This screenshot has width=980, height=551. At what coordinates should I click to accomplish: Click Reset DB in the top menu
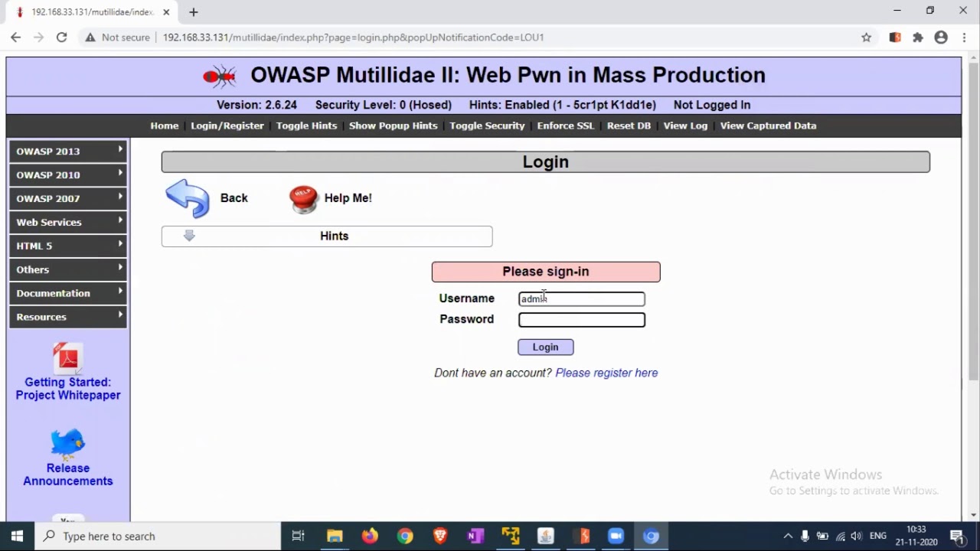point(629,126)
